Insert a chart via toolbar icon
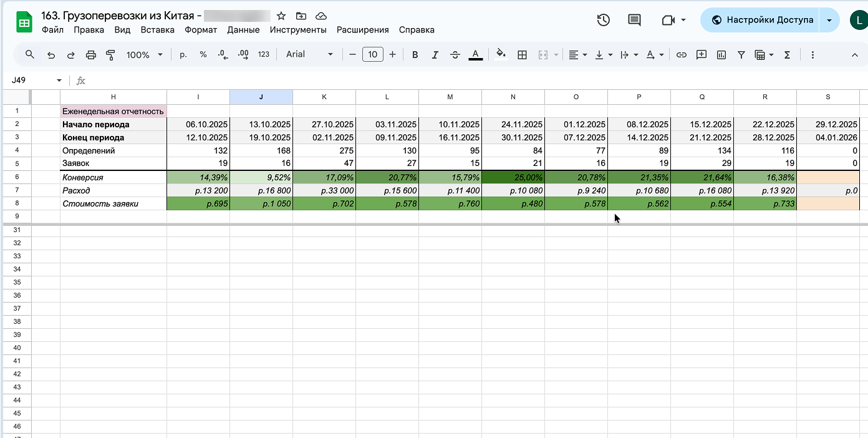 [x=721, y=55]
